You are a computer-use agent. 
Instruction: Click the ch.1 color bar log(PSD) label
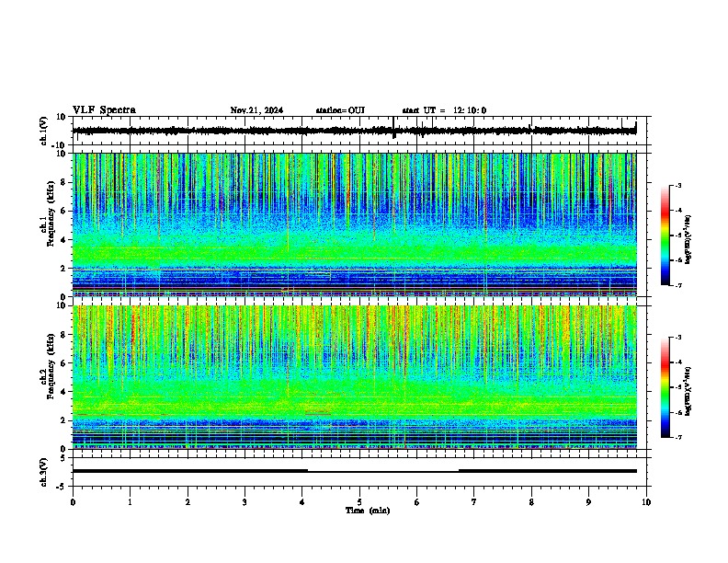coord(688,239)
